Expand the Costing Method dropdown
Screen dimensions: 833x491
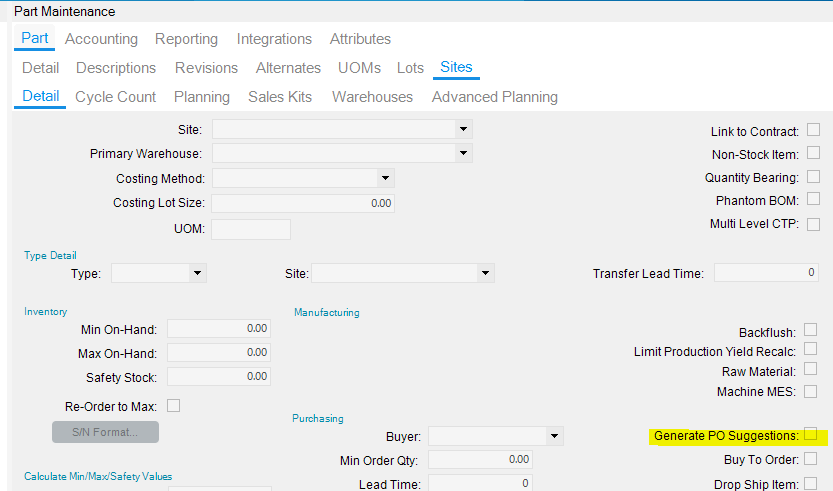(x=384, y=178)
